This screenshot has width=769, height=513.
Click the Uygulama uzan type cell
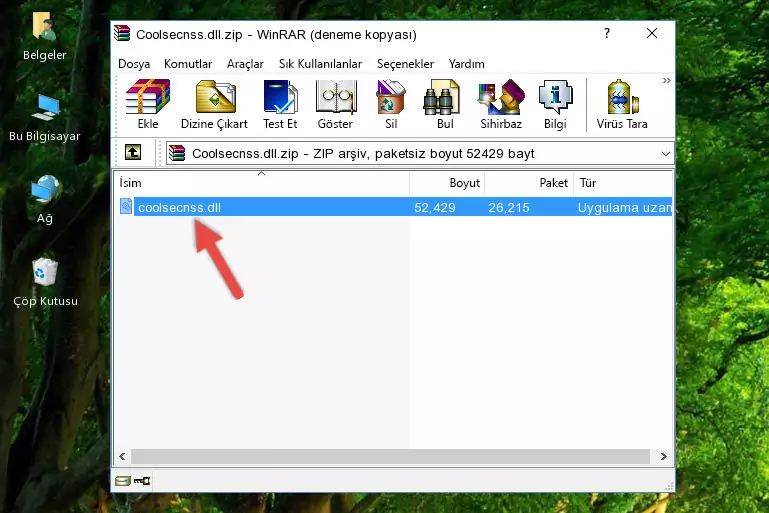[x=624, y=207]
